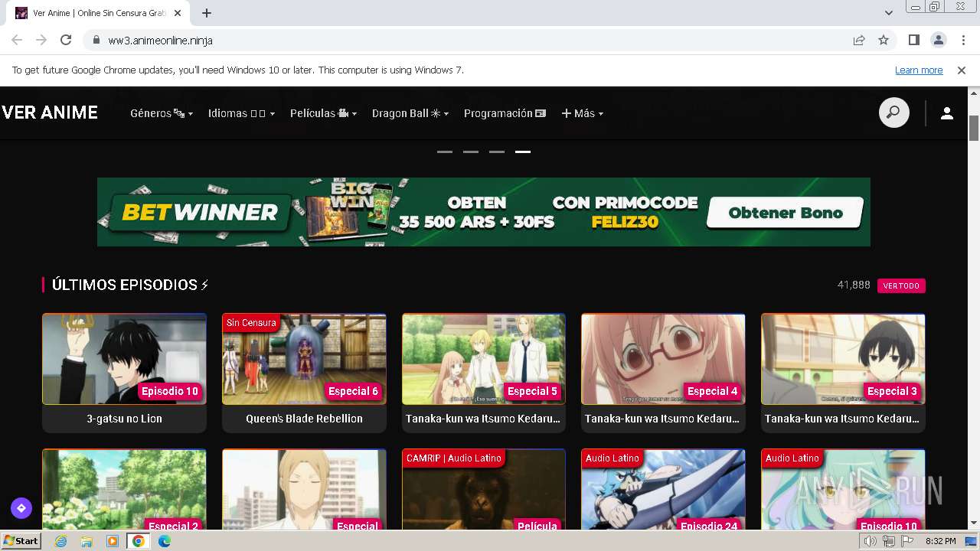
Task: Click the purple floating widget icon
Action: [x=21, y=507]
